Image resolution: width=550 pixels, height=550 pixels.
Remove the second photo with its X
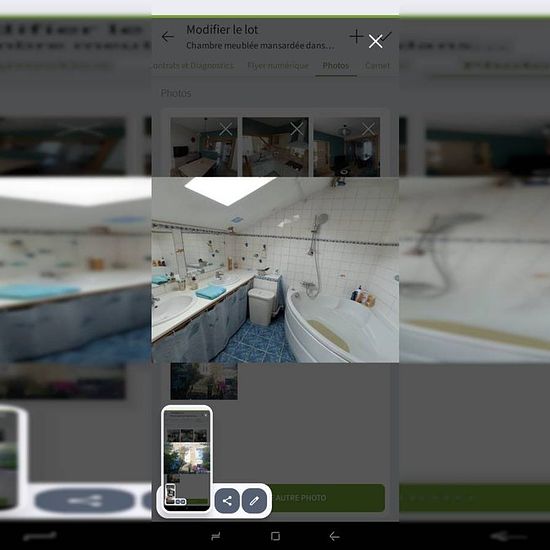coord(297,129)
